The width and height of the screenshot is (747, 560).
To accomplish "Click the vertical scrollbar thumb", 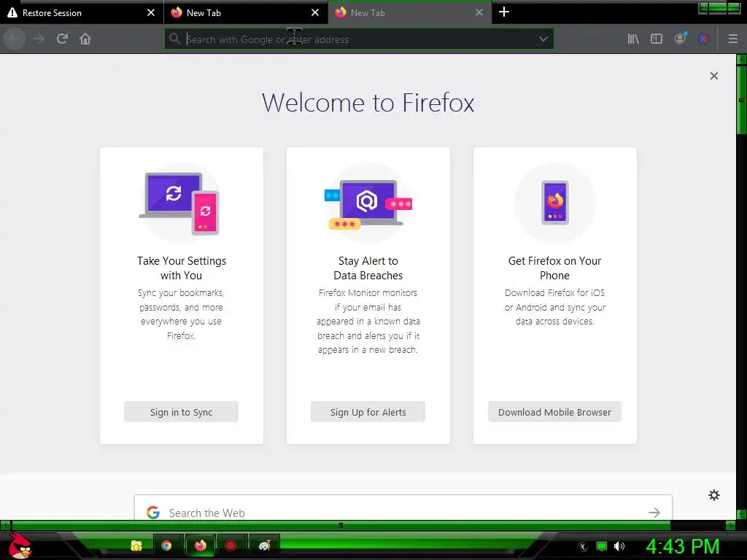I will (x=741, y=100).
